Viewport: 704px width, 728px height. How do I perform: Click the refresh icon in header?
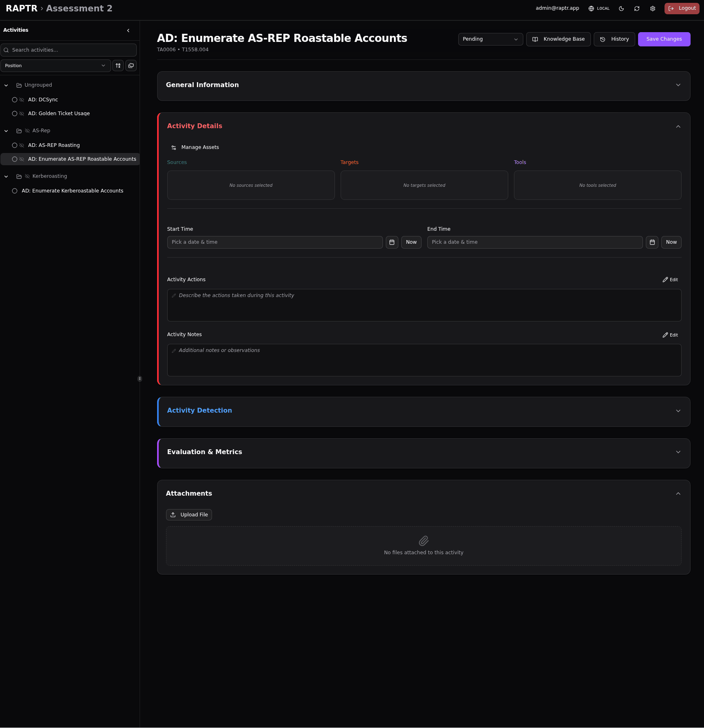click(637, 9)
